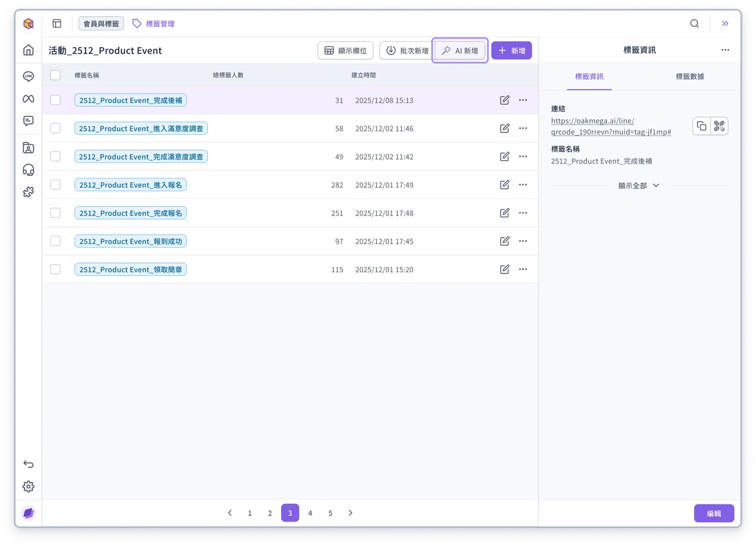Edit the 2512_Product Event_完成後補 row
This screenshot has height=547, width=756.
tap(504, 100)
